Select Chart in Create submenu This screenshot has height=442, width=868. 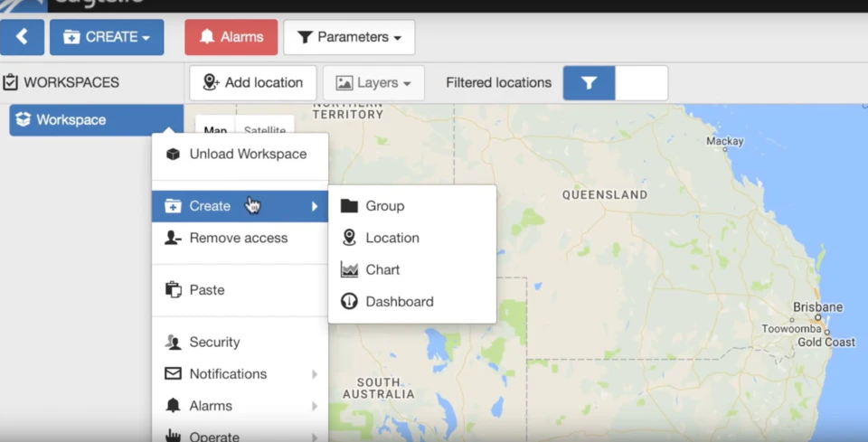[x=412, y=270]
